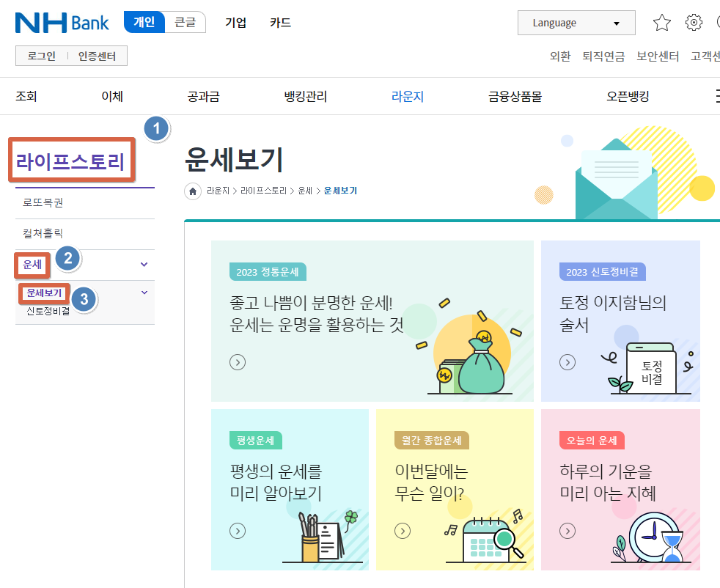Open favorites via the star icon

(661, 23)
